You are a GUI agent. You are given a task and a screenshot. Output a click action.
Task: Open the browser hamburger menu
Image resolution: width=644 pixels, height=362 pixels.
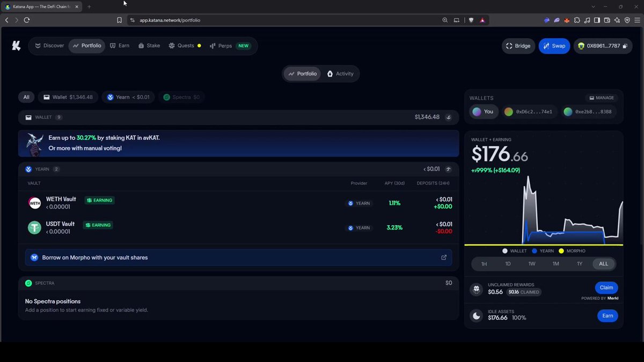pyautogui.click(x=636, y=20)
